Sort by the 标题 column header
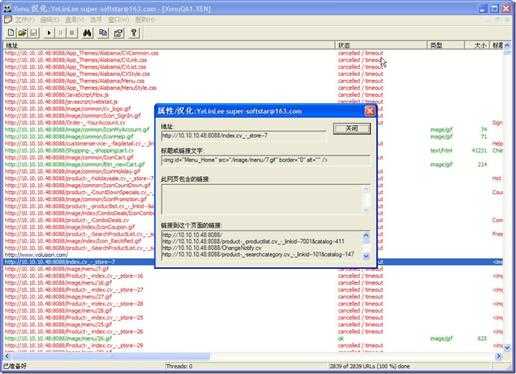This screenshot has height=374, width=516. (x=497, y=45)
